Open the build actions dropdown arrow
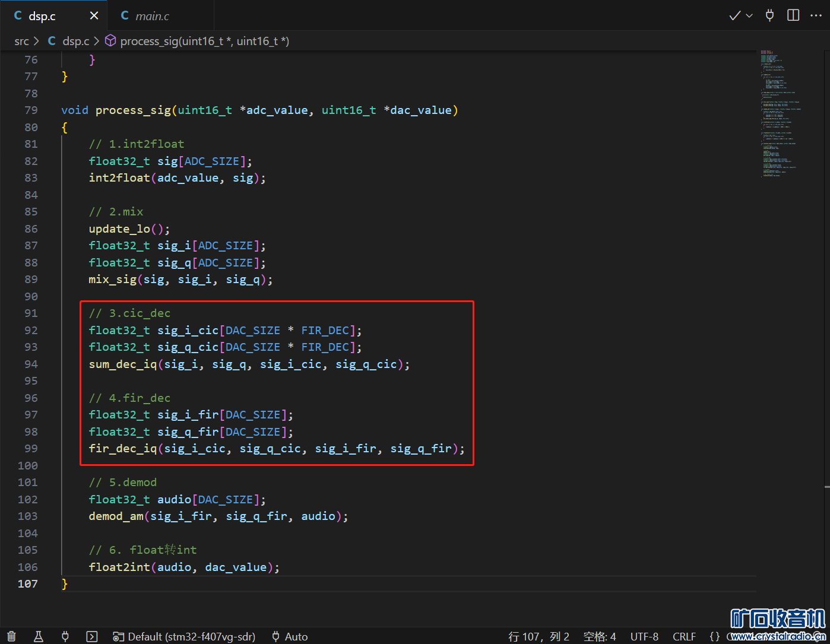The height and width of the screenshot is (644, 830). (749, 16)
